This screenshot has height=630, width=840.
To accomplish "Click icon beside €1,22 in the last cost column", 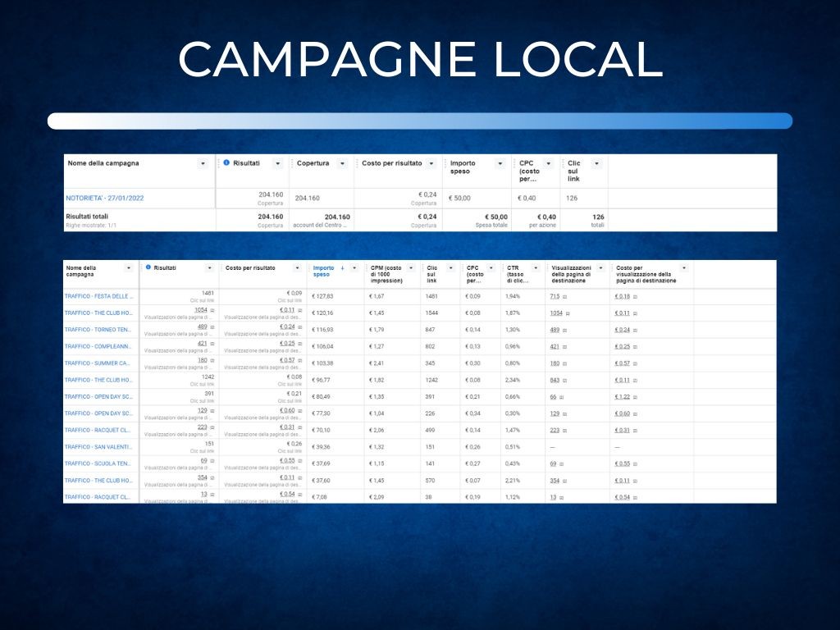I will pyautogui.click(x=637, y=396).
